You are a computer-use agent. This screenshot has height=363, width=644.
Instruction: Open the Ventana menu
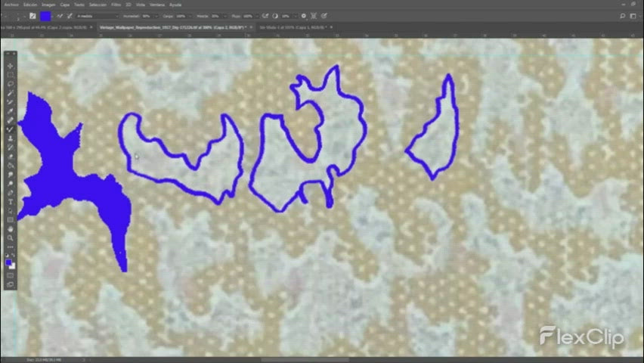(x=156, y=4)
